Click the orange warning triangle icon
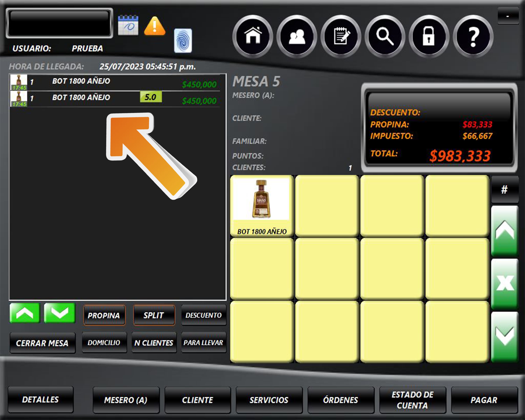The height and width of the screenshot is (420, 525). [x=155, y=26]
